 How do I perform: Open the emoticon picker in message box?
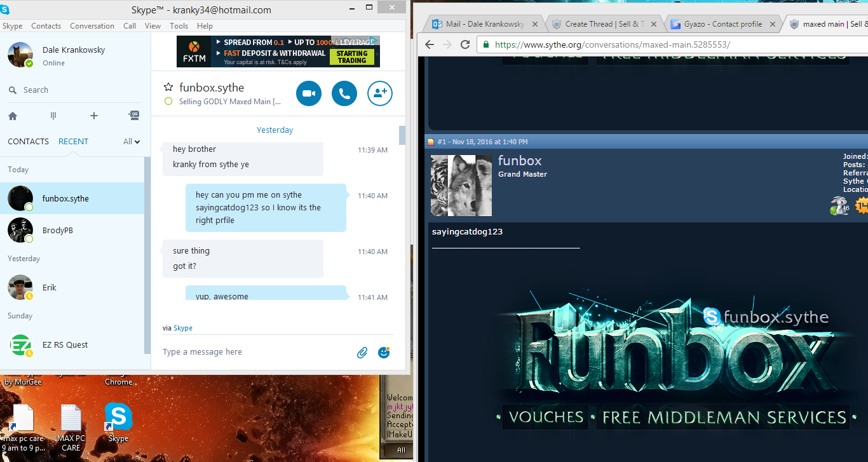pos(384,352)
